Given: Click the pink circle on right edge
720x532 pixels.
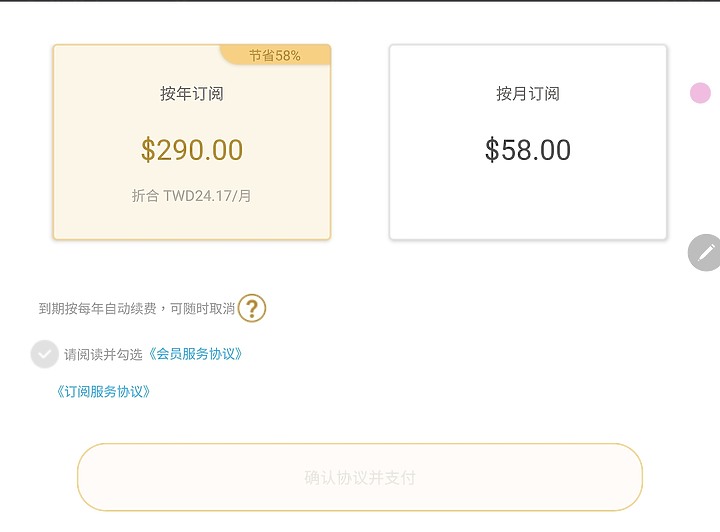Looking at the screenshot, I should pos(700,93).
